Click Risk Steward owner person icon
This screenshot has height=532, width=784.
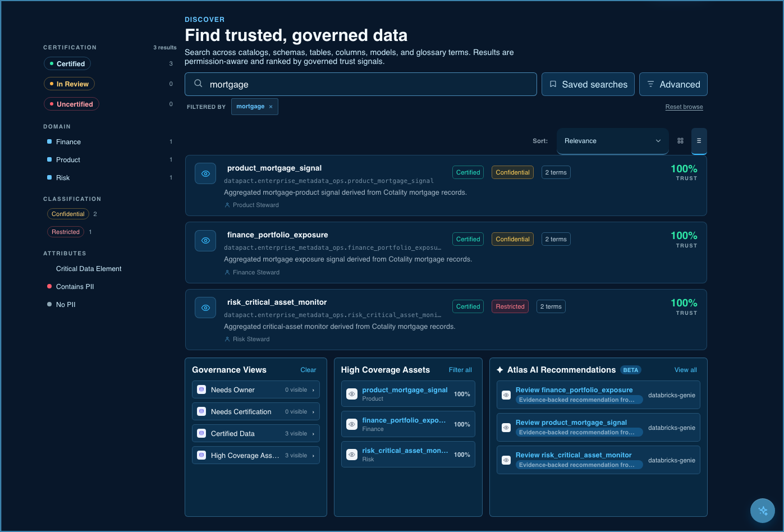(227, 340)
